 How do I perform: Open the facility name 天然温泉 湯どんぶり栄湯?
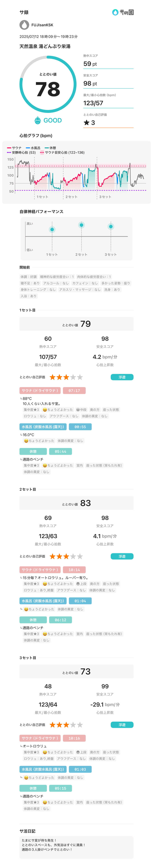click(x=45, y=46)
